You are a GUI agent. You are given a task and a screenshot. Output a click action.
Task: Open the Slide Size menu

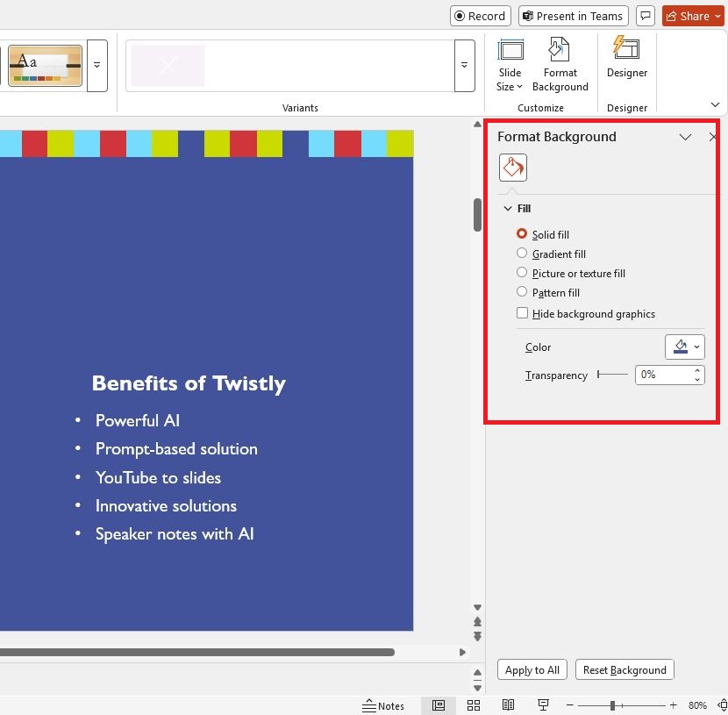[510, 65]
